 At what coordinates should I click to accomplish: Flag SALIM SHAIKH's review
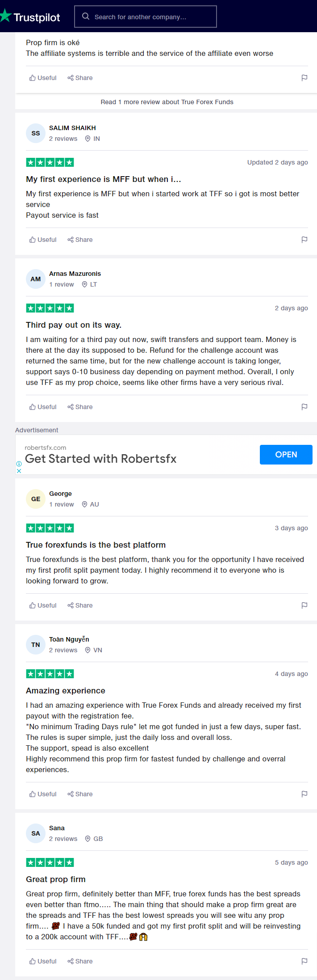coord(304,240)
